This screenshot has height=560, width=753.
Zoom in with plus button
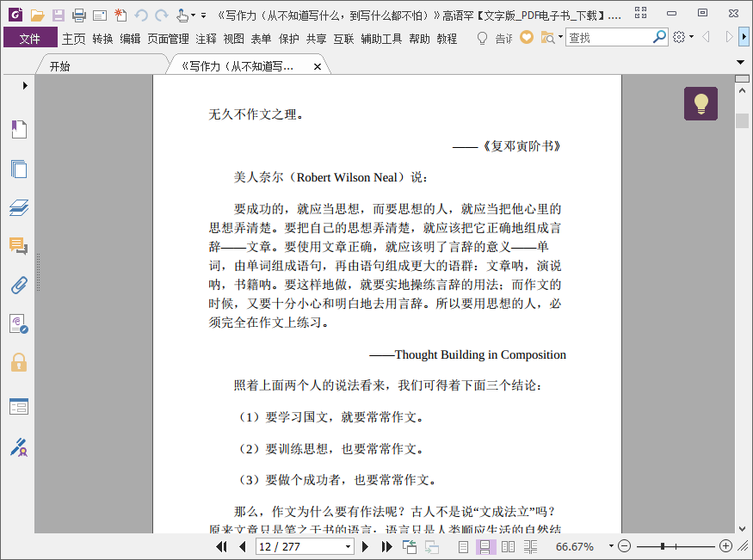coord(725,546)
